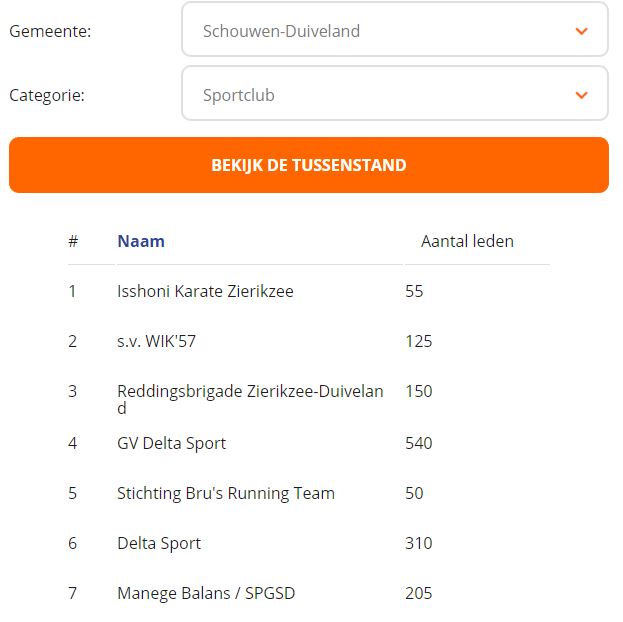This screenshot has height=622, width=623.
Task: Open the Gemeente dropdown arrow
Action: [x=581, y=31]
